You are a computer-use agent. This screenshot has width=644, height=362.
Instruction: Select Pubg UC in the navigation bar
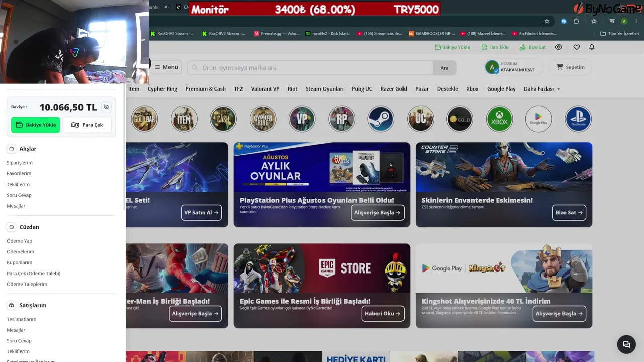click(362, 89)
